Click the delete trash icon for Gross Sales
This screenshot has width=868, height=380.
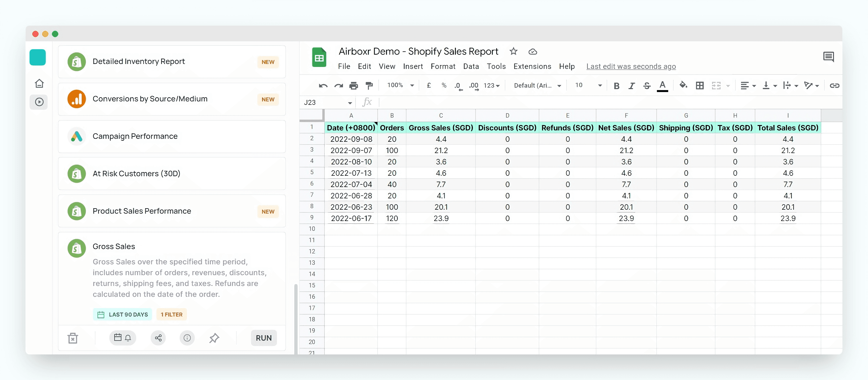[x=73, y=338]
